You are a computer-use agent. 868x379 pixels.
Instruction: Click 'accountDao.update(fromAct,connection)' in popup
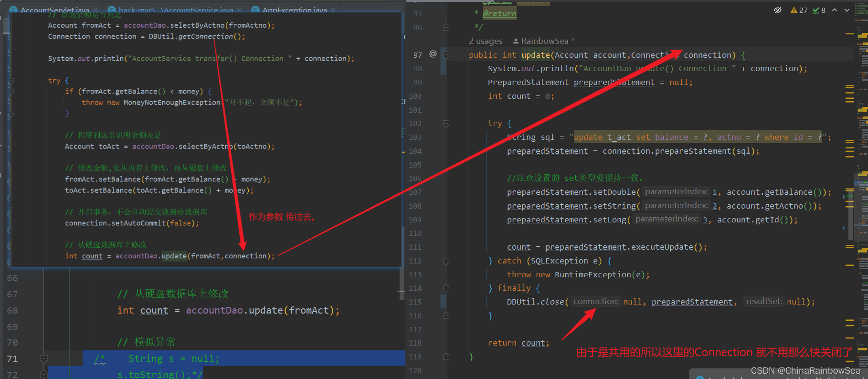coord(193,256)
